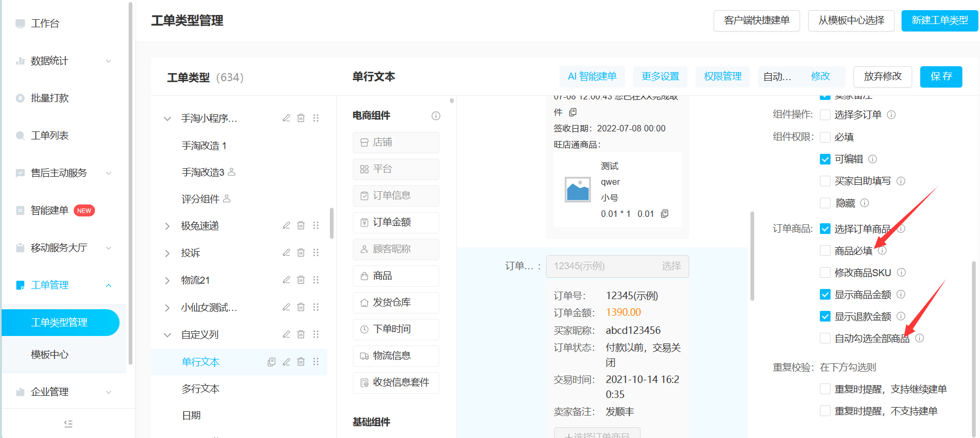980x438 pixels.
Task: Click drag handle of 单行文本 row
Action: 316,362
